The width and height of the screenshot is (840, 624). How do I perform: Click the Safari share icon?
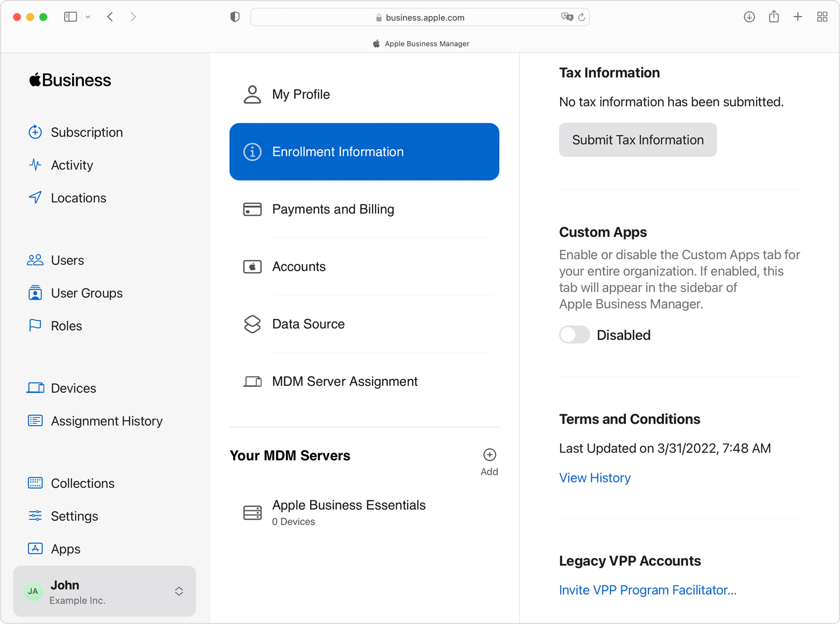[x=774, y=17]
